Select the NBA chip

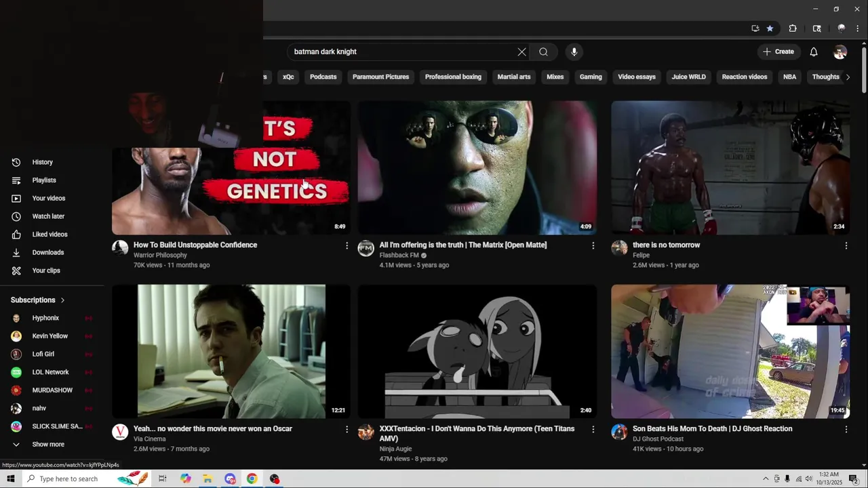(x=790, y=77)
